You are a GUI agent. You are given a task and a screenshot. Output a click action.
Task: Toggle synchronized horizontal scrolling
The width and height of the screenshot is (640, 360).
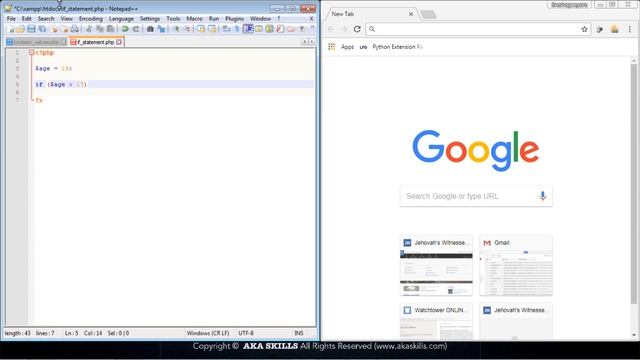click(x=212, y=29)
